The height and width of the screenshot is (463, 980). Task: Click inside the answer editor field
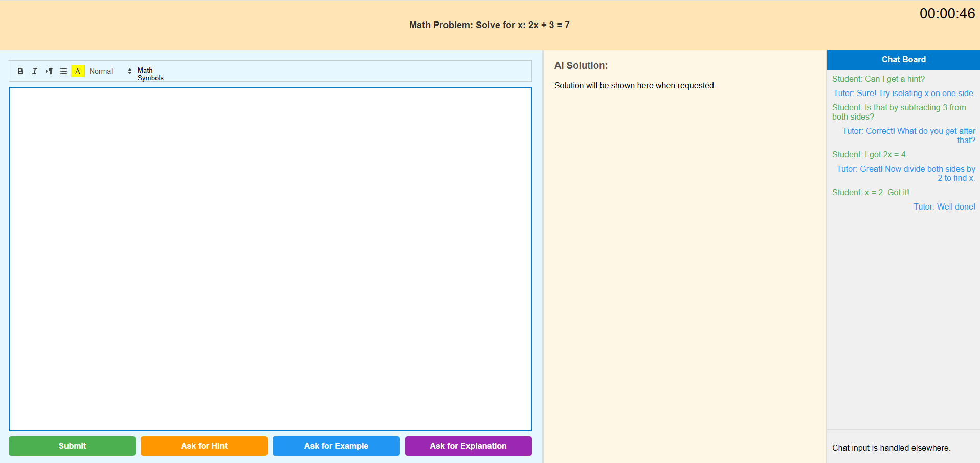tap(270, 256)
